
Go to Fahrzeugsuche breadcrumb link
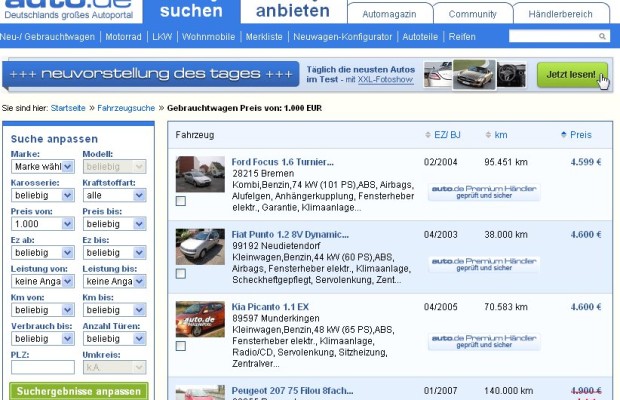click(126, 108)
